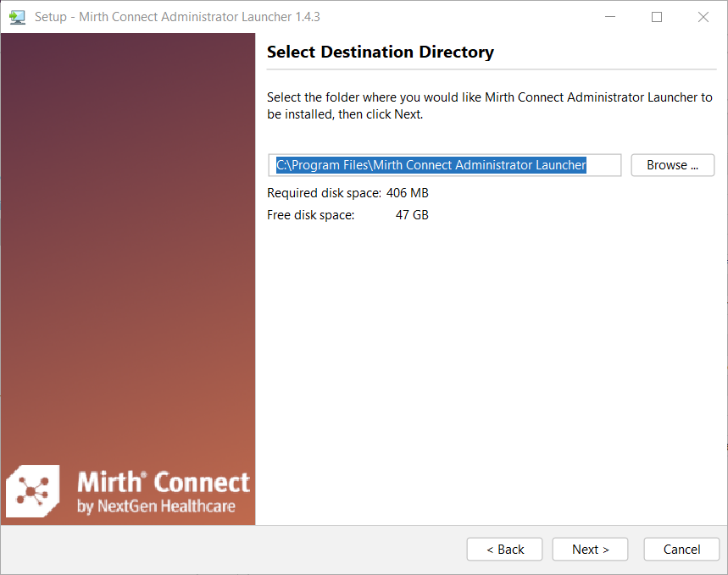Click the window title 'Setup - Mirth Connect Administrator Launcher 1.4.3'
728x575 pixels.
click(177, 17)
